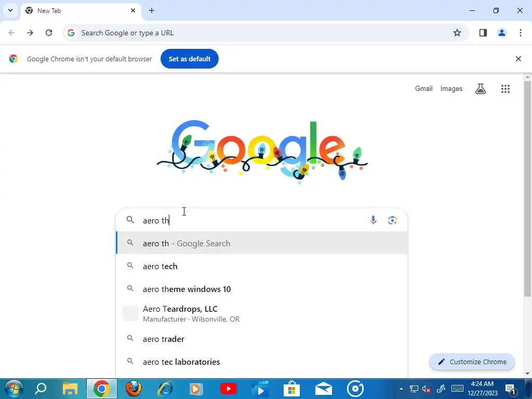Launch Firefox from the taskbar

point(134,389)
